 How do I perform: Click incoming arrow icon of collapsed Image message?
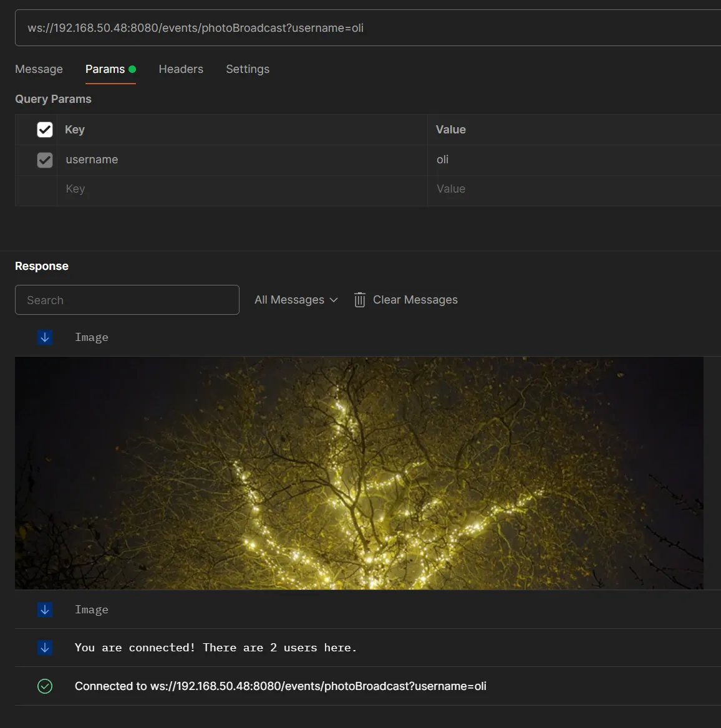(x=45, y=610)
